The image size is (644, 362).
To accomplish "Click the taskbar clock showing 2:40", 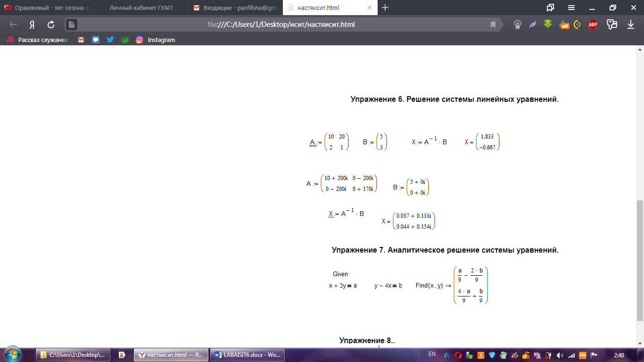I will [x=619, y=355].
